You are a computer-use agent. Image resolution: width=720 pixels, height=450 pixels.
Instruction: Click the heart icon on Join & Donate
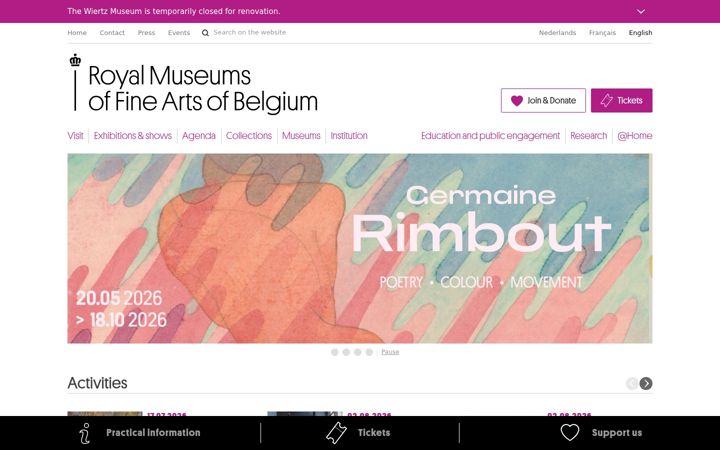517,101
